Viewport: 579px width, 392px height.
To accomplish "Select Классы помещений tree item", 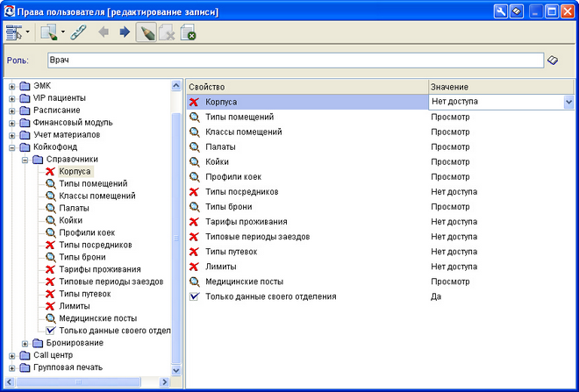I will click(x=97, y=196).
